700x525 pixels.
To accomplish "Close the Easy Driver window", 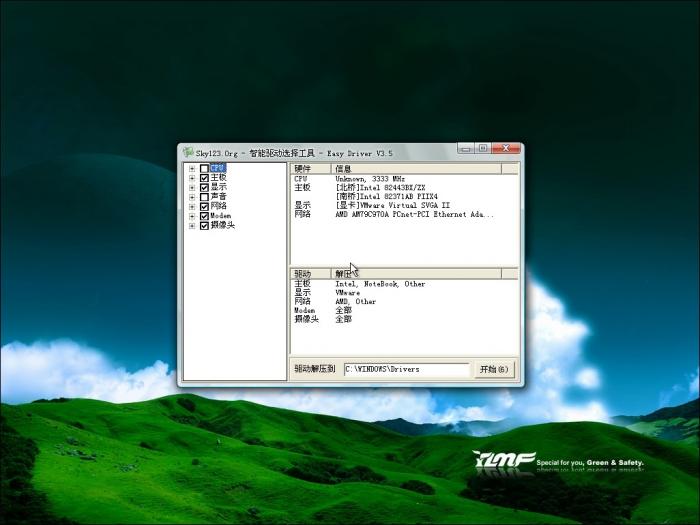I will pyautogui.click(x=508, y=148).
